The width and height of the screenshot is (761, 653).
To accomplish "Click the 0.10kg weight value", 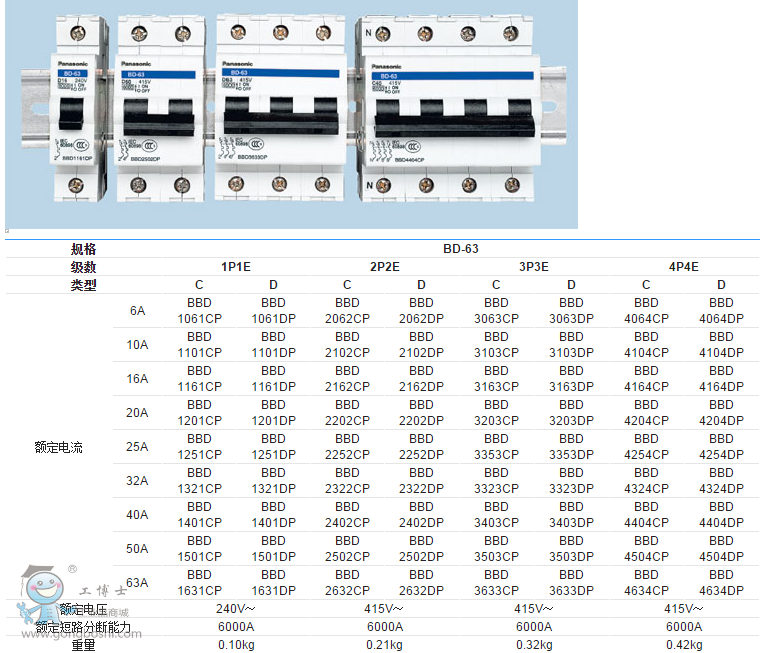I will coord(236,645).
